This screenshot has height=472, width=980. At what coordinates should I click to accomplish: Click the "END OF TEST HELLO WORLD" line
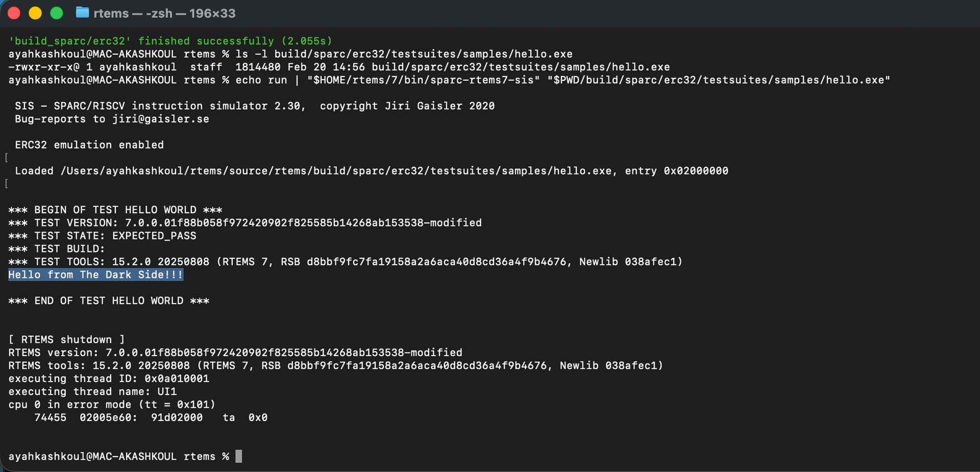click(x=109, y=301)
